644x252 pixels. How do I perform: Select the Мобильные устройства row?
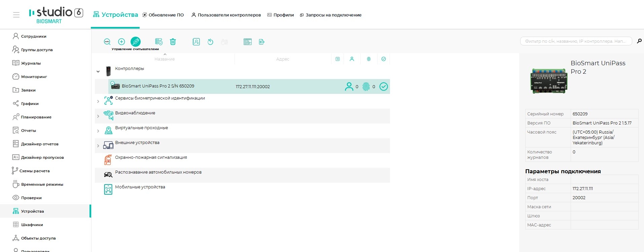pos(242,190)
